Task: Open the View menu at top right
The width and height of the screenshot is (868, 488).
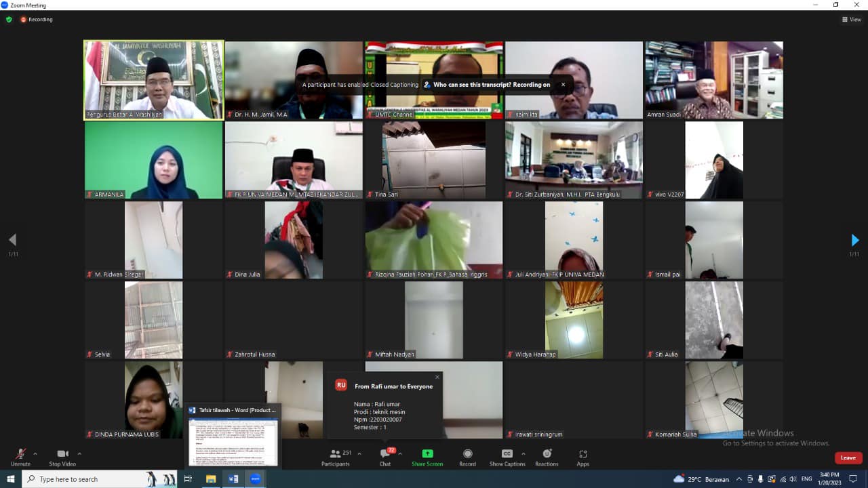Action: click(x=851, y=20)
